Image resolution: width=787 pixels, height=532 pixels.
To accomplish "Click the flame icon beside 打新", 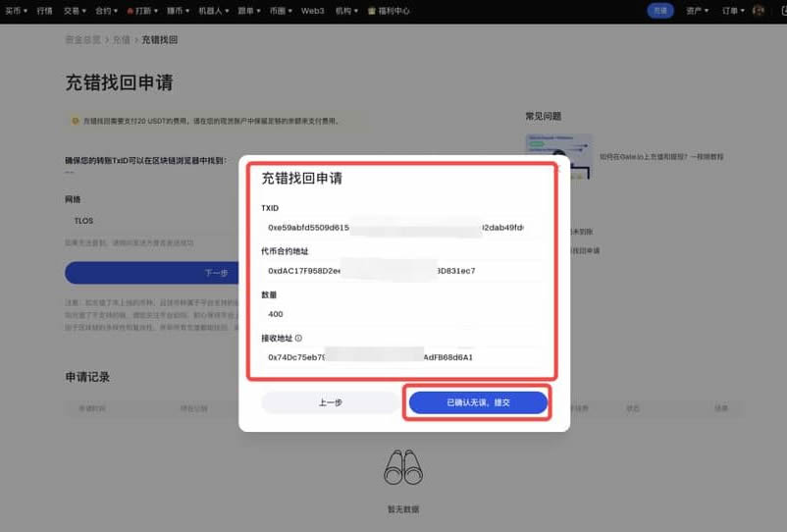I will click(130, 11).
